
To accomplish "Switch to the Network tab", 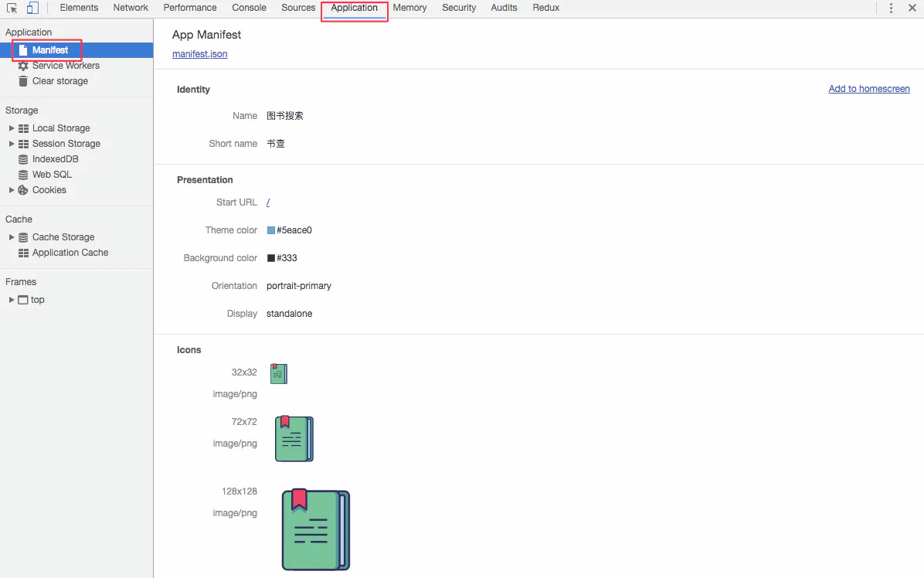I will pyautogui.click(x=131, y=8).
